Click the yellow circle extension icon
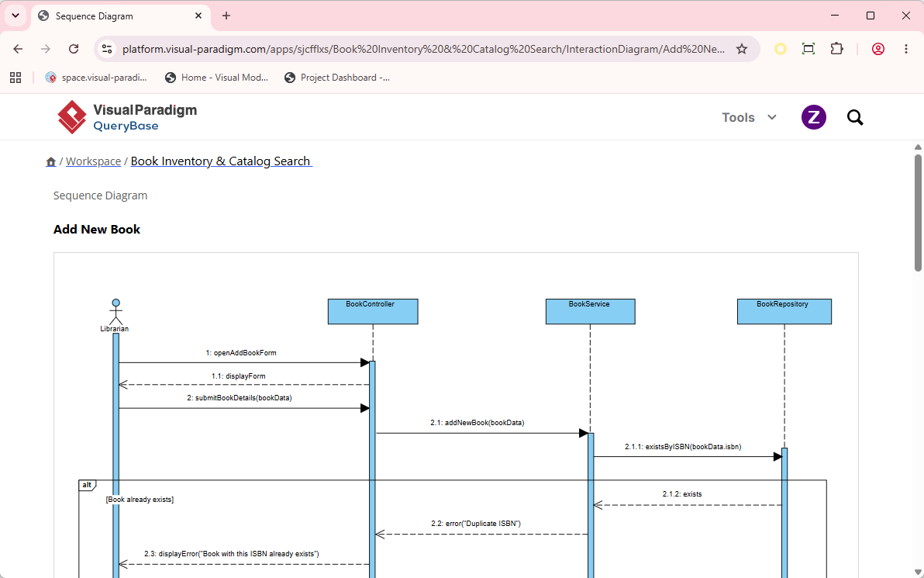 pos(781,49)
